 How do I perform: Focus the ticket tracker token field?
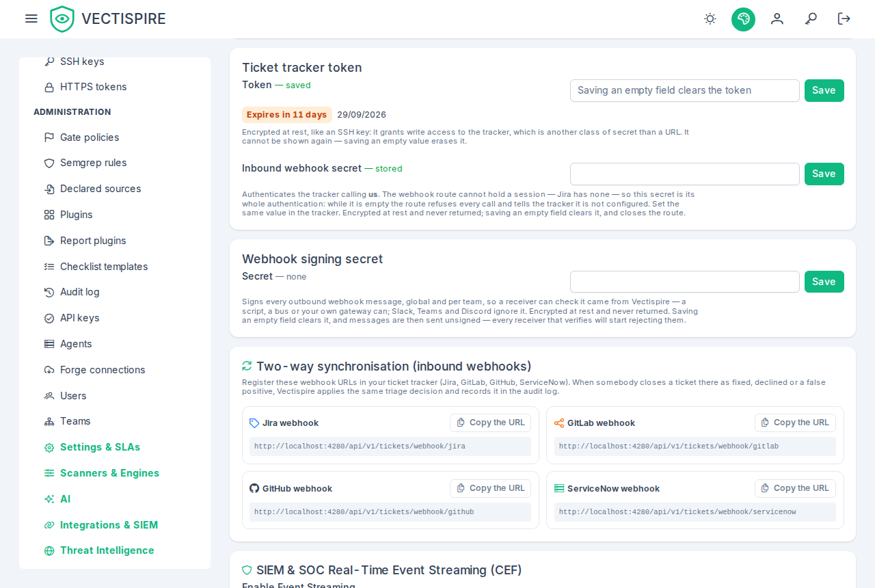point(685,90)
